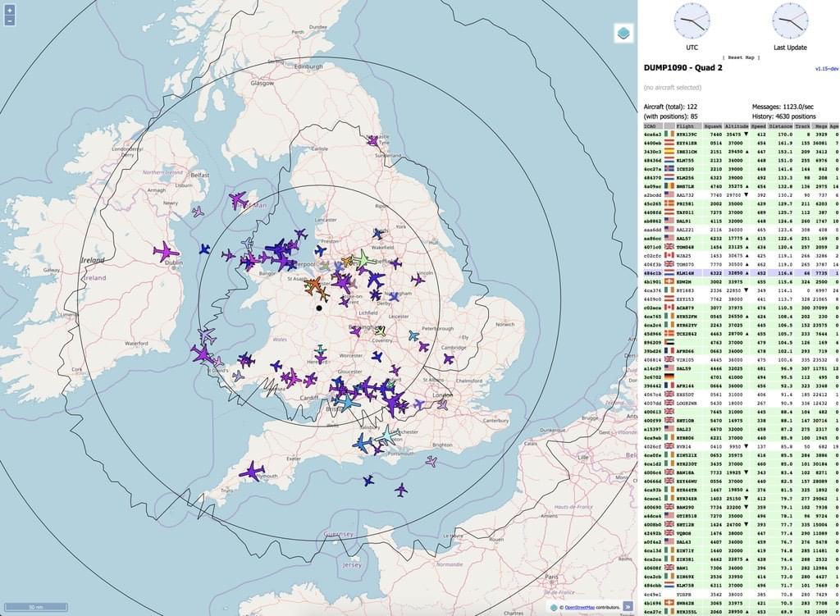The width and height of the screenshot is (840, 616).
Task: Zoom out the map with minus button
Action: pyautogui.click(x=10, y=21)
